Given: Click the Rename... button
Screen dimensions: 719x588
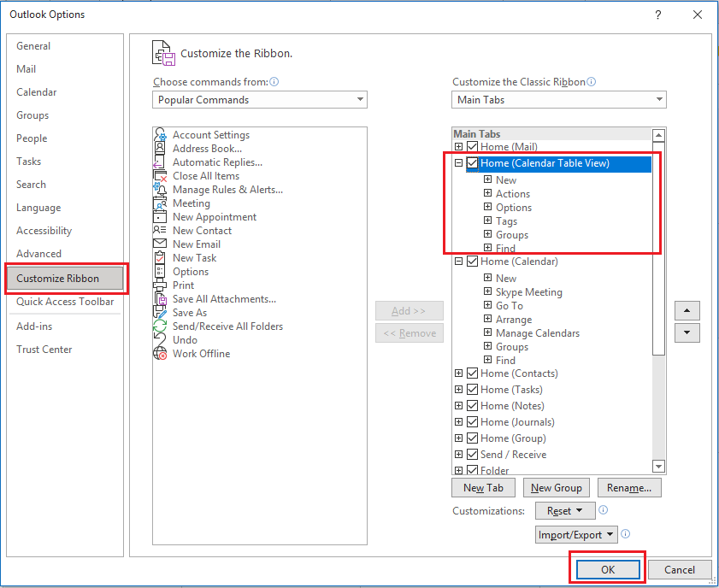Looking at the screenshot, I should [x=629, y=488].
